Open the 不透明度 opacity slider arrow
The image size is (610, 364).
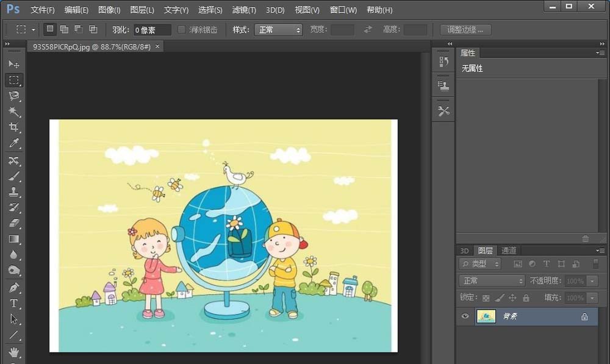coord(592,281)
